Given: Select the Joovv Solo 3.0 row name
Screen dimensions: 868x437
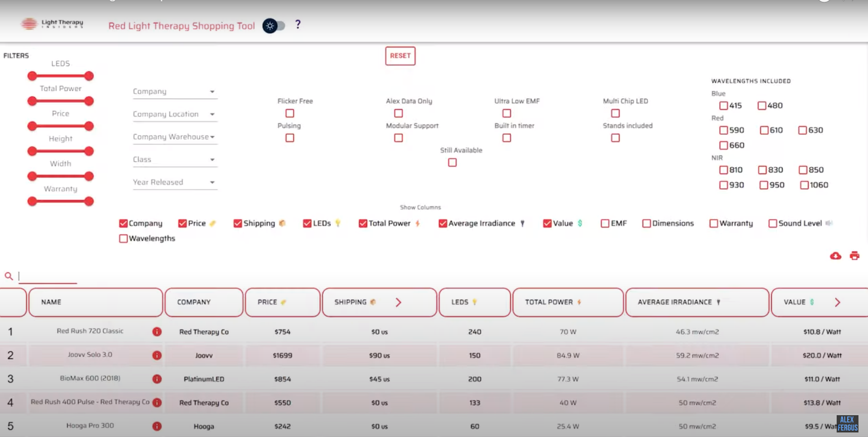Looking at the screenshot, I should (90, 354).
